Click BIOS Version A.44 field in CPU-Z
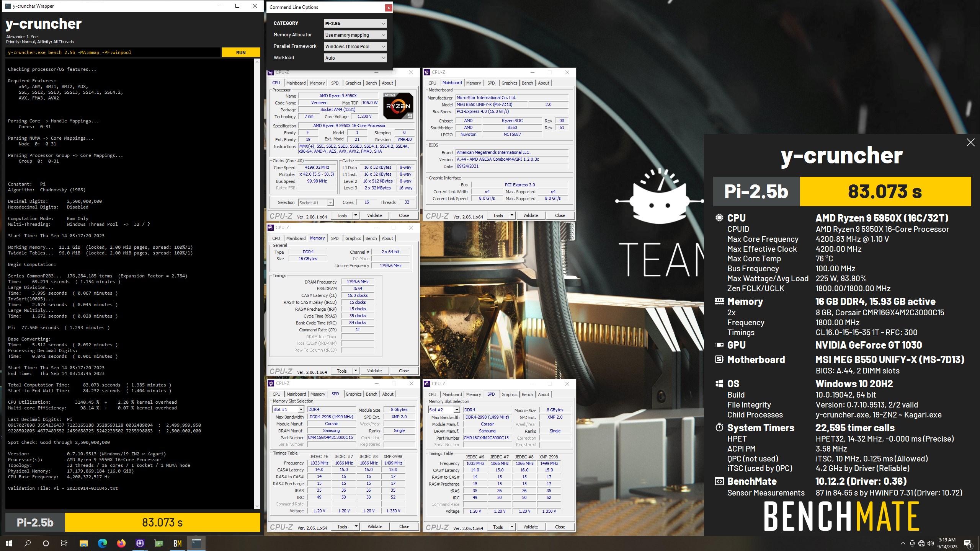Screen dimensions: 980x551 (x=512, y=159)
